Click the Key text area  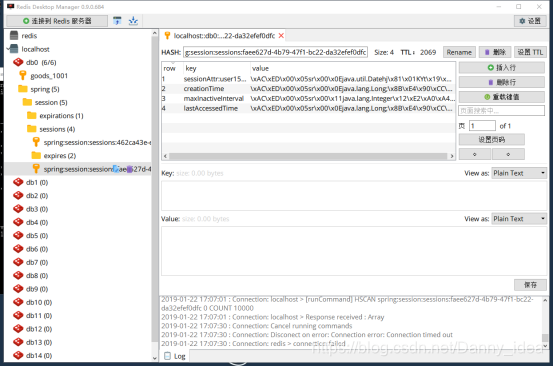(354, 196)
